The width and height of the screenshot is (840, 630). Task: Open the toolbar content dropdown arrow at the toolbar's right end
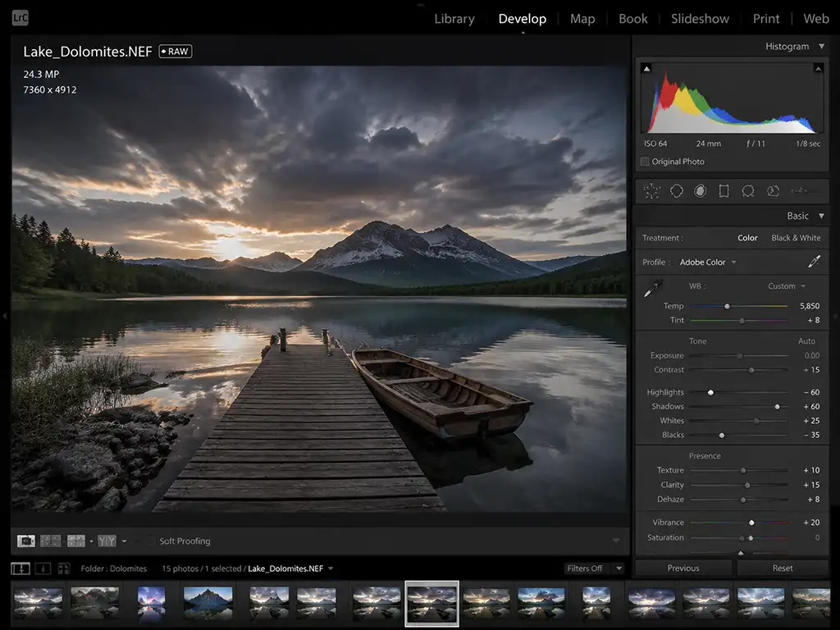(x=616, y=541)
